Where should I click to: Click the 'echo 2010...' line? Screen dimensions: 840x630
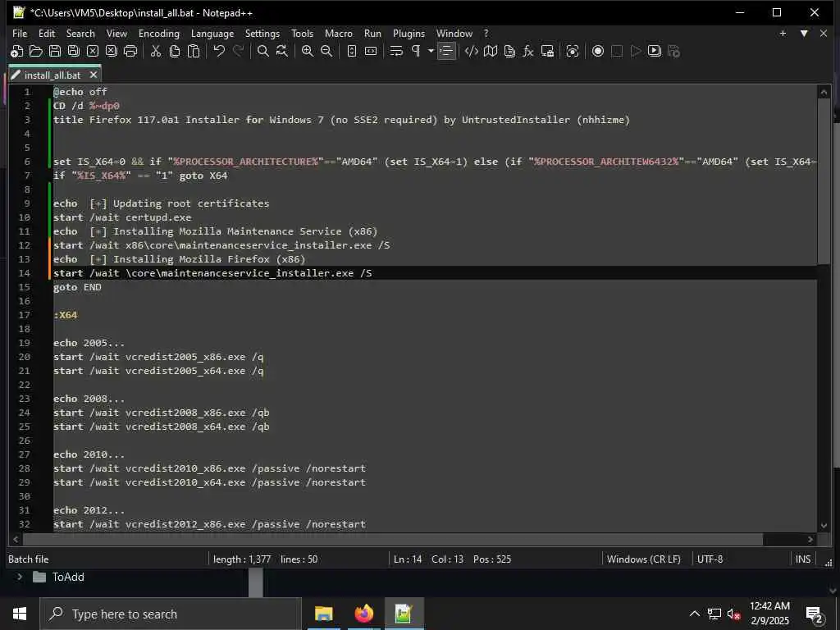(89, 454)
